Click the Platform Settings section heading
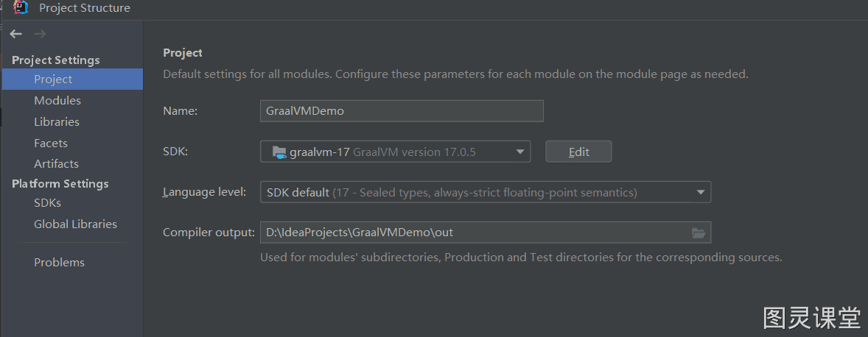The image size is (868, 337). pos(60,183)
